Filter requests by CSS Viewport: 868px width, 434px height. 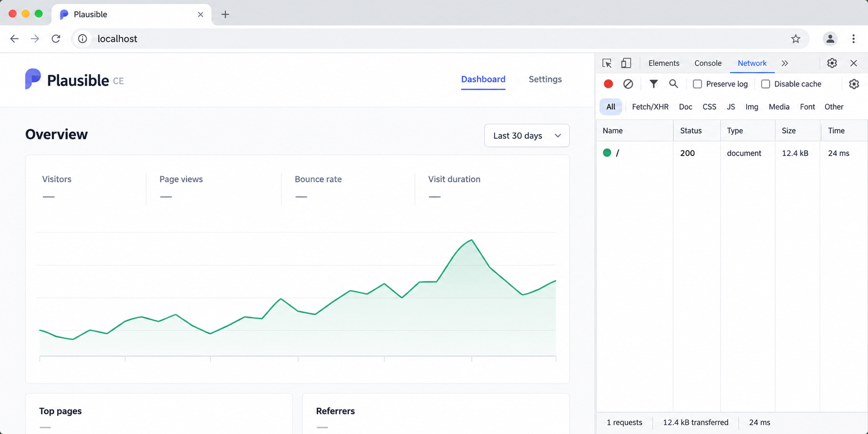[x=709, y=107]
